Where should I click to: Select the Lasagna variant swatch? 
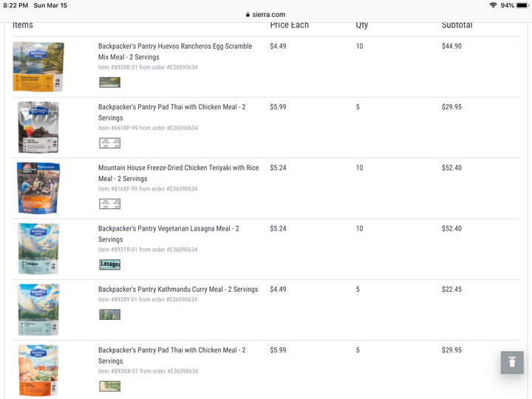point(109,265)
